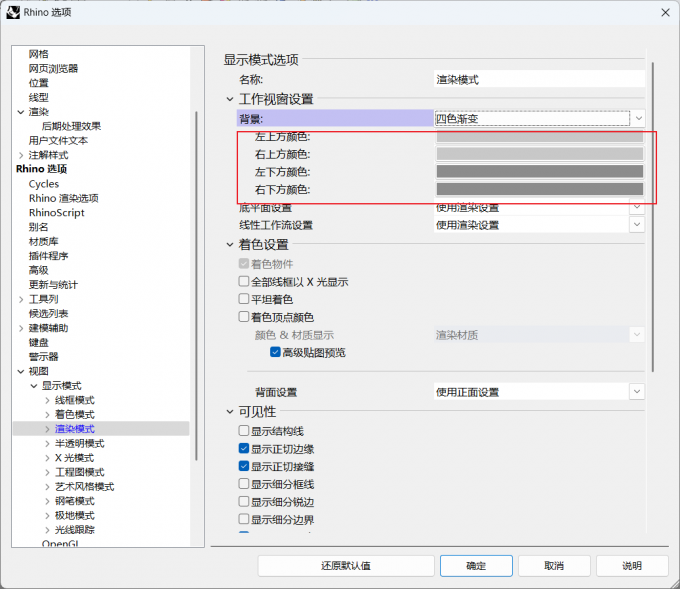Viewport: 680px width, 589px height.
Task: Click the 说明 button
Action: tap(632, 566)
